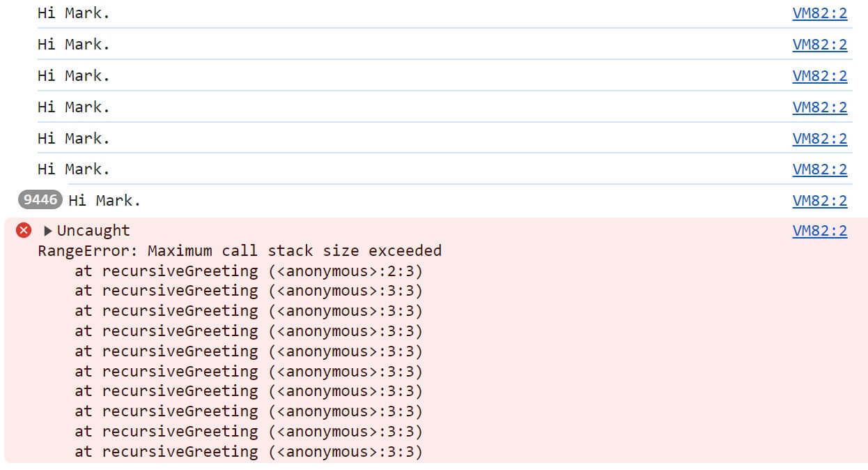Open VM82:2 on the third log row
Screen dimensions: 868x470
[x=820, y=75]
